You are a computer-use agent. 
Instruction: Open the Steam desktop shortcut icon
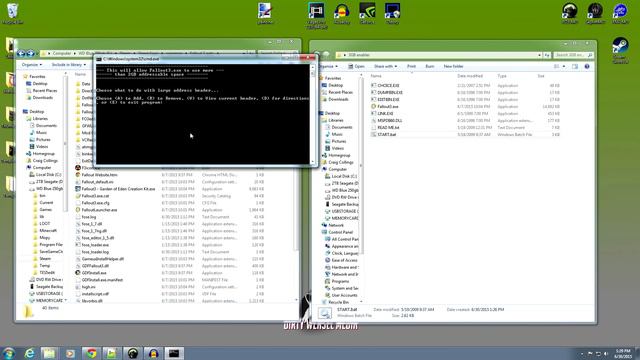[620, 49]
